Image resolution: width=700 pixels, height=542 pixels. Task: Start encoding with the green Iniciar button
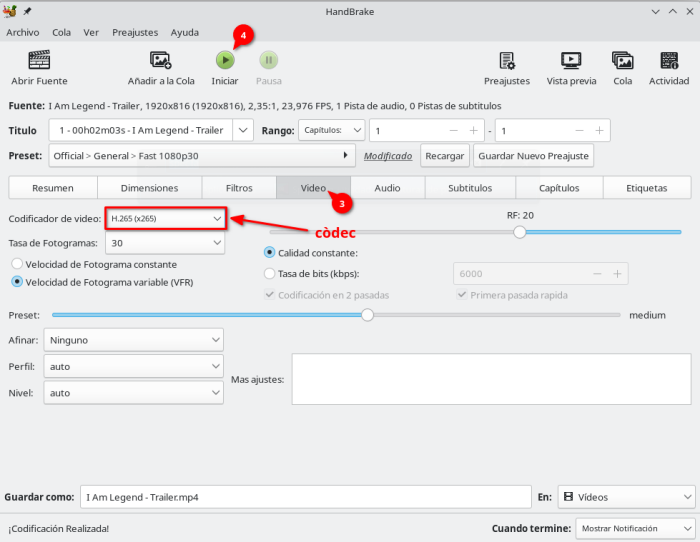(225, 60)
